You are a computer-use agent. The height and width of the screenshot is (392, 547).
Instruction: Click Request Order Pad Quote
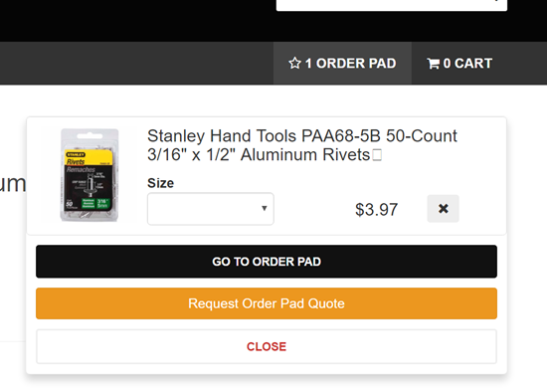click(267, 303)
